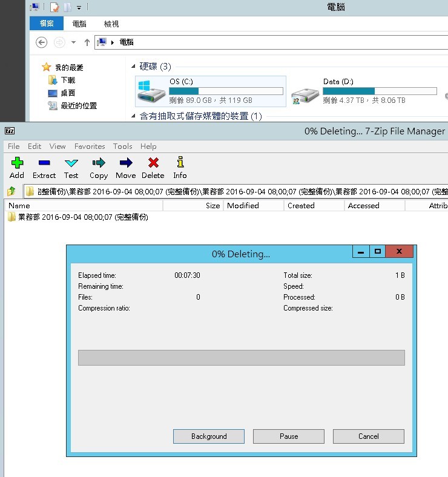This screenshot has height=477, width=448.
Task: Click the Data (D:) capacity bar
Action: coord(380,91)
